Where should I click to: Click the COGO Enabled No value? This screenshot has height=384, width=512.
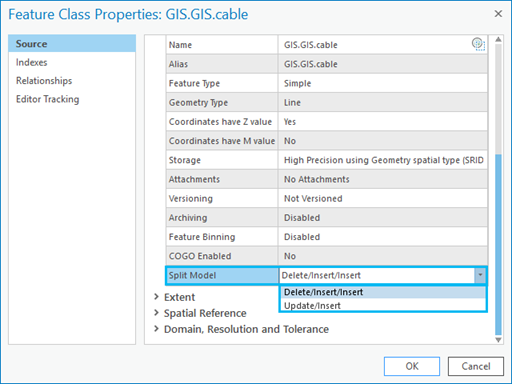290,256
